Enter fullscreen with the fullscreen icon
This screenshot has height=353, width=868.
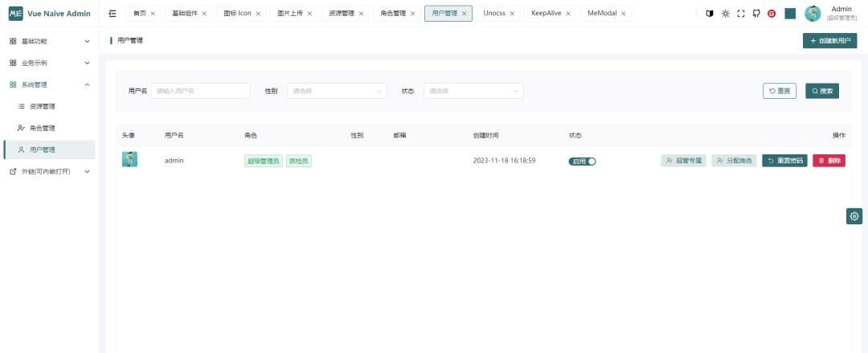(x=741, y=14)
